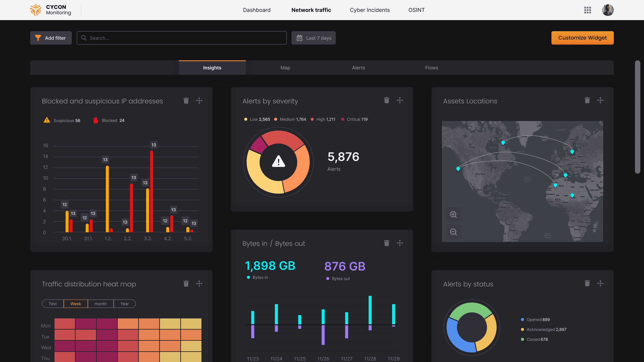Zoom out on the assets map
This screenshot has width=644, height=362.
pos(453,232)
